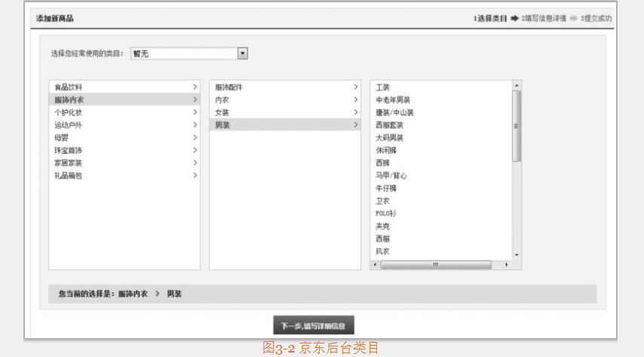Click scroll down arrow of category list

[517, 255]
